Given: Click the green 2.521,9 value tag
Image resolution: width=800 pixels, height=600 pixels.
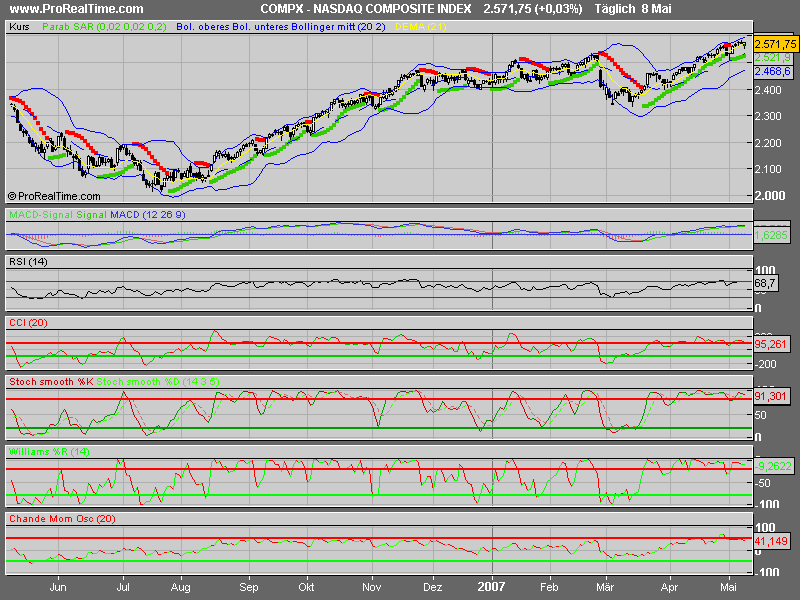Looking at the screenshot, I should click(772, 58).
